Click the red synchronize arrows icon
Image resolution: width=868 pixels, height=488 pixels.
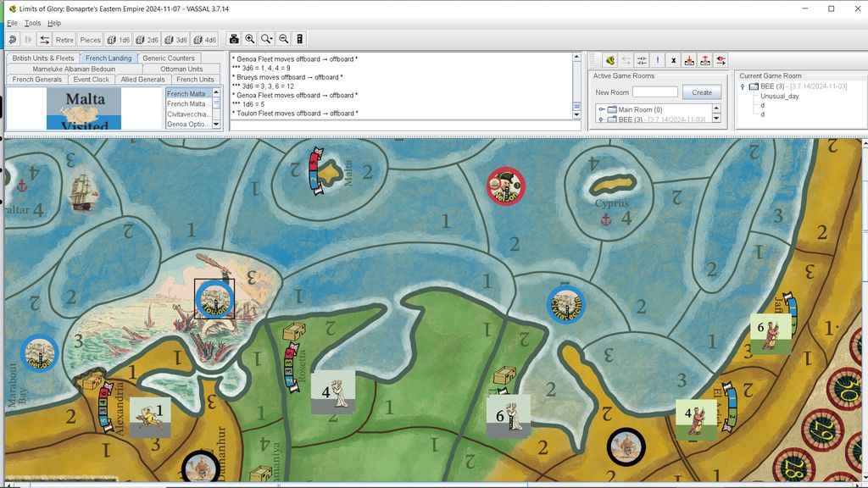(721, 60)
